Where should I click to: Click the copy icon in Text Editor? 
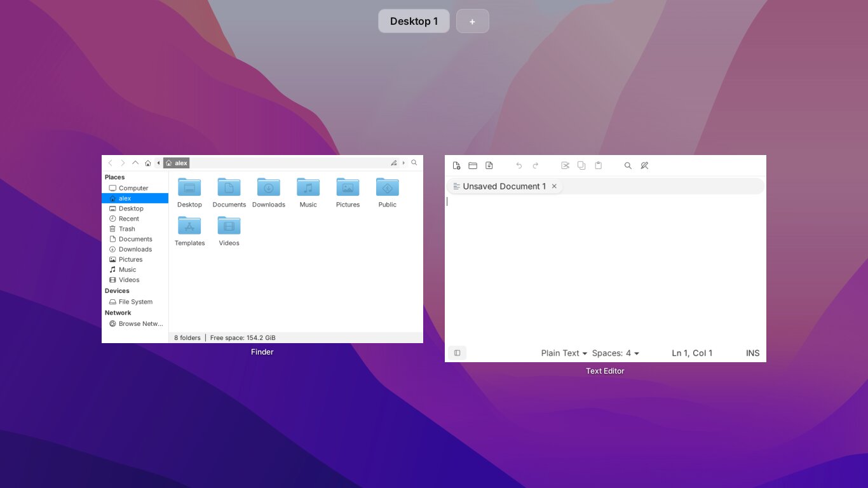click(581, 166)
